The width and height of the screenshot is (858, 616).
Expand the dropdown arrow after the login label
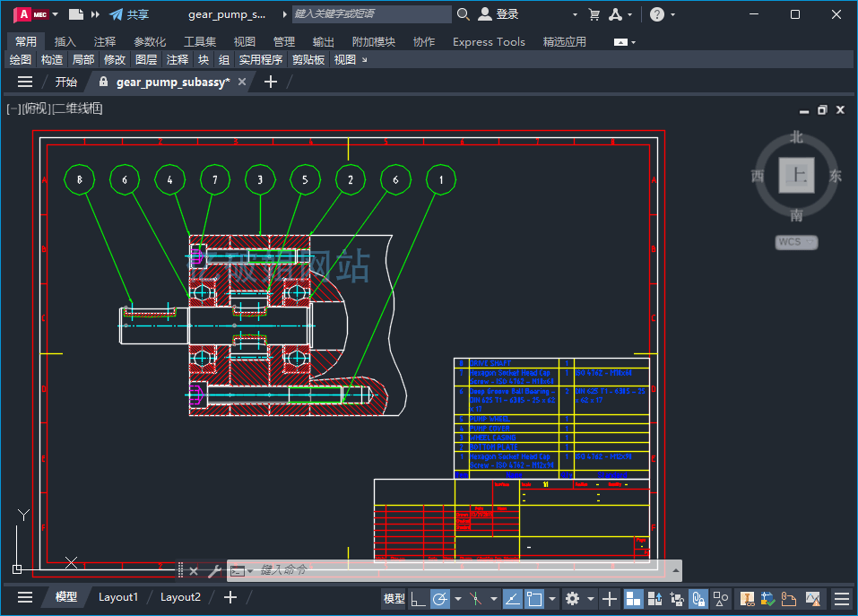[x=575, y=14]
